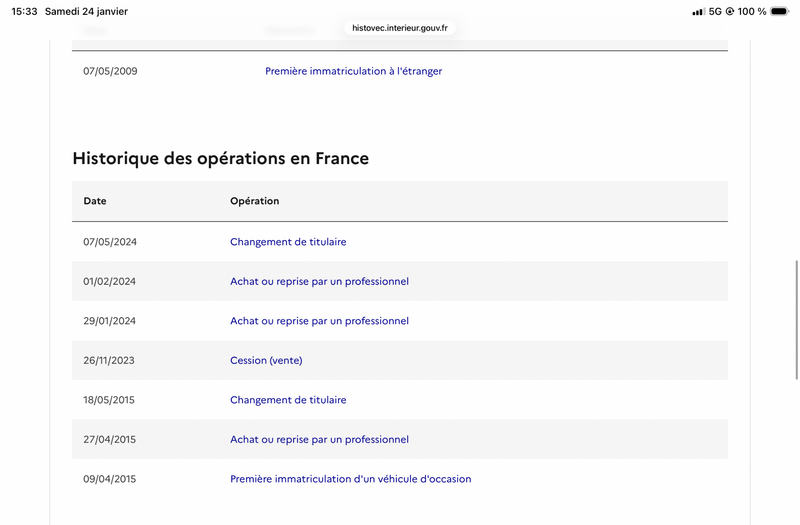The width and height of the screenshot is (800, 525).
Task: Click the Historique des opérations en France heading
Action: (220, 158)
